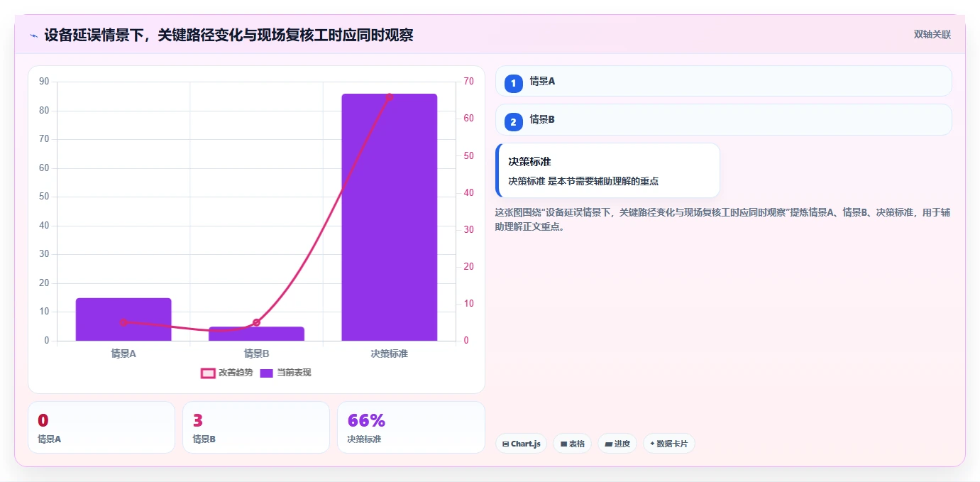Select the 情景B list item
This screenshot has height=482, width=980.
point(723,119)
